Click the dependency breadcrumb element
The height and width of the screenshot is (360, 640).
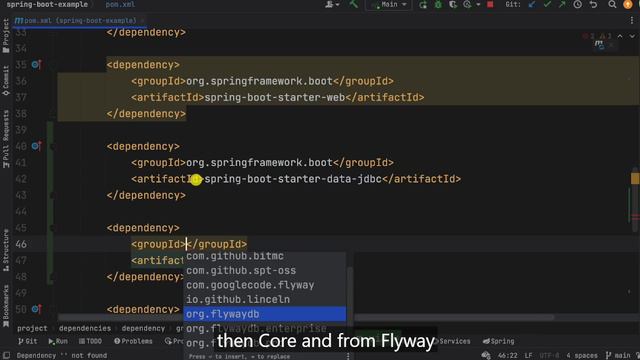click(x=143, y=328)
